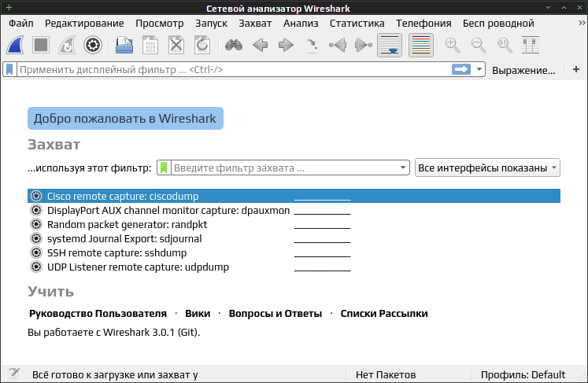This screenshot has width=588, height=383.
Task: Zoom in on main window text
Action: [x=453, y=46]
